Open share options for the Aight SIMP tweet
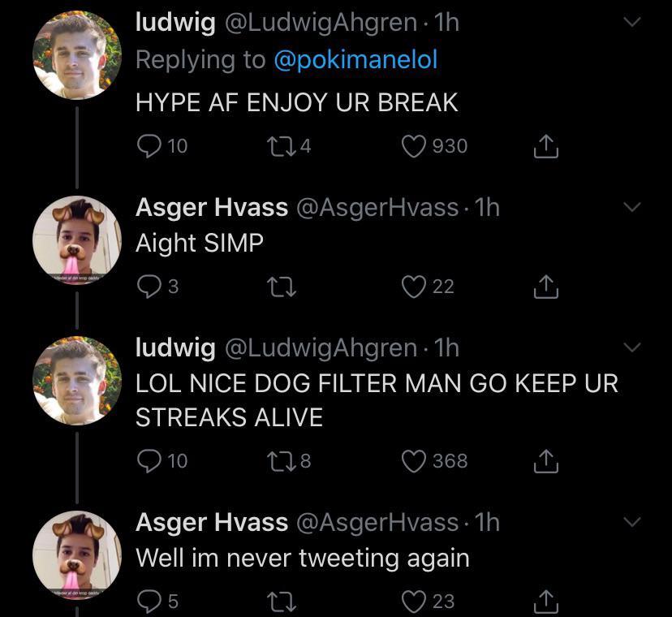 545,286
